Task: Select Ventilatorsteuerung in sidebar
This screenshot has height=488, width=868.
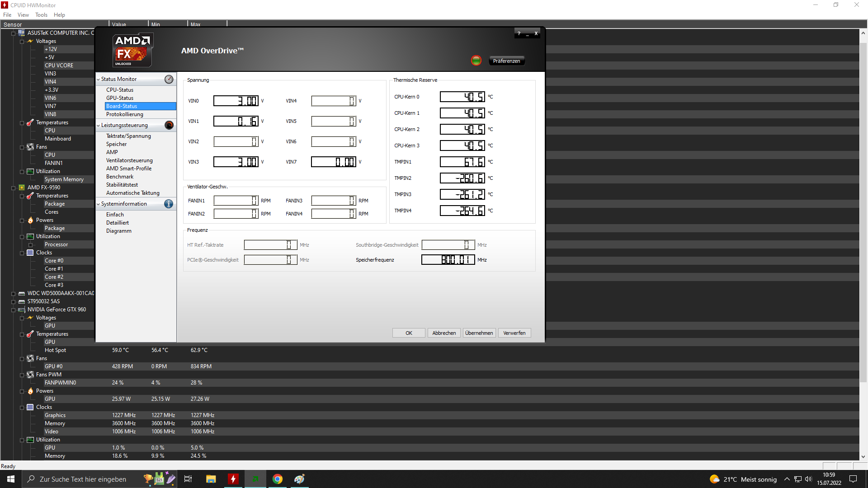Action: point(129,160)
